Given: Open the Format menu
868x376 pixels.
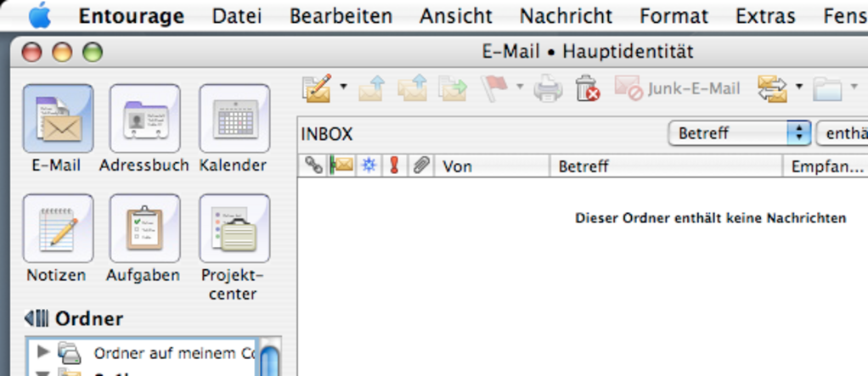Looking at the screenshot, I should tap(674, 16).
